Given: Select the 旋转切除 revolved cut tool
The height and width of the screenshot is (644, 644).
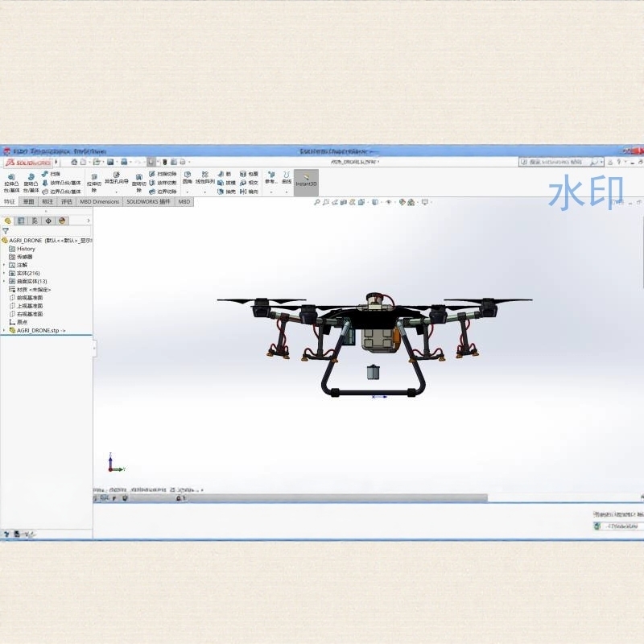Looking at the screenshot, I should click(138, 184).
